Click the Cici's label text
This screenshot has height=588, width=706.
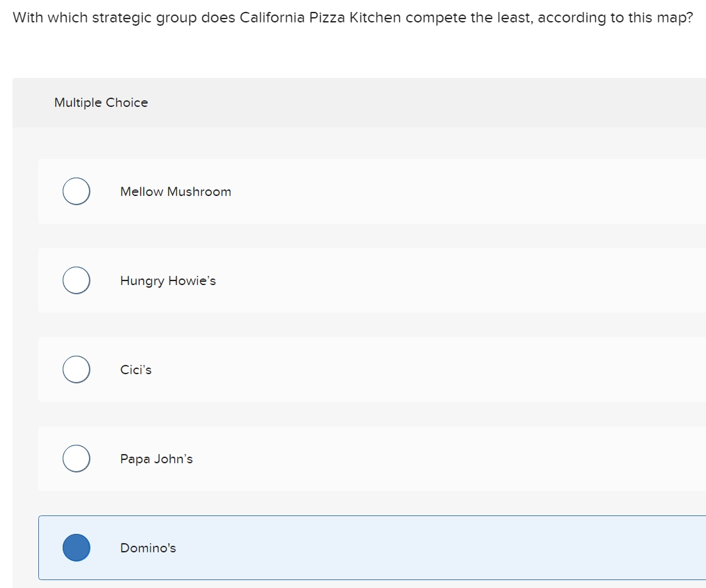(136, 370)
